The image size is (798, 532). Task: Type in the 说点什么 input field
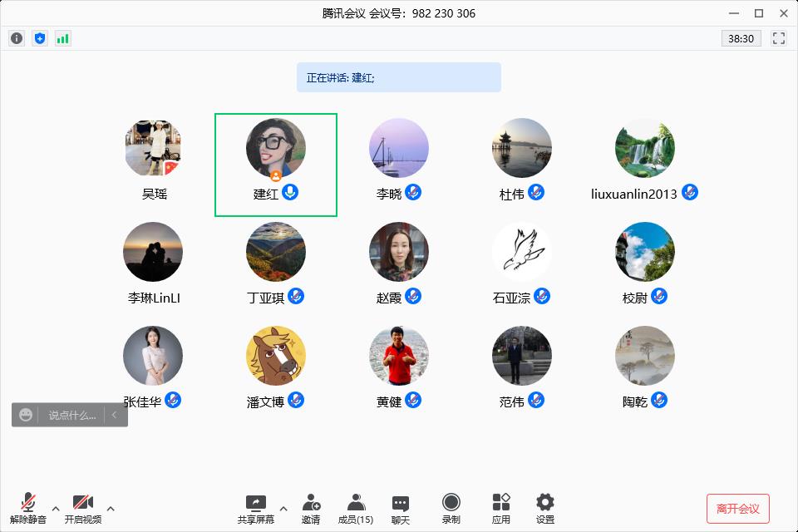pyautogui.click(x=71, y=415)
